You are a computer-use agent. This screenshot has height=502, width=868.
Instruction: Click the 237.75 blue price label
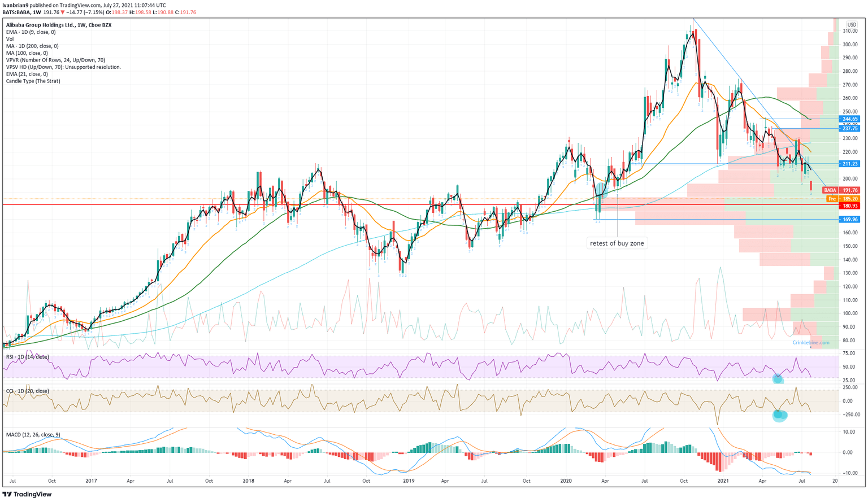[x=850, y=128]
